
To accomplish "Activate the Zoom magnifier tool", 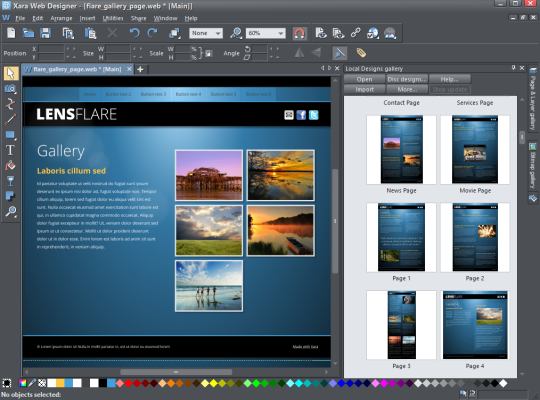I will tap(11, 211).
